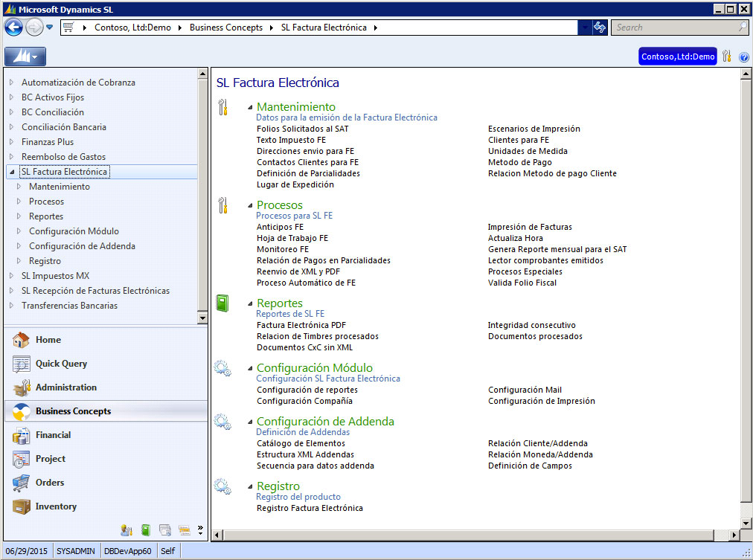Viewport: 753px width, 560px height.
Task: Open the help question mark icon
Action: (x=744, y=57)
